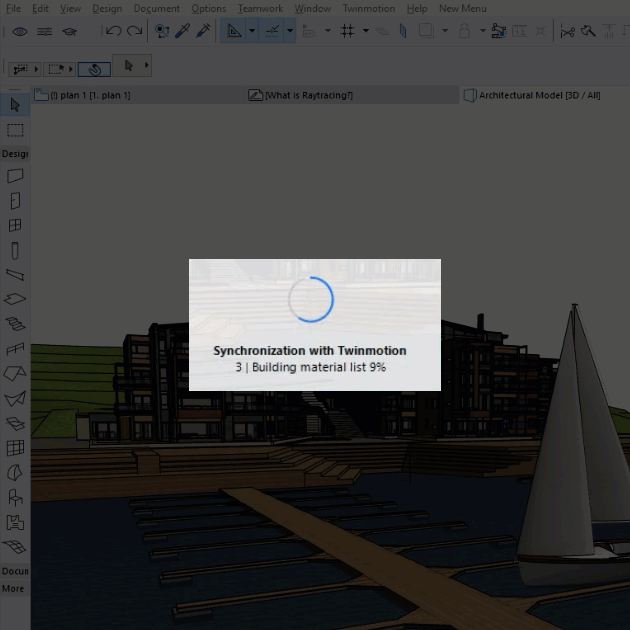The height and width of the screenshot is (630, 630).
Task: Select the Railing tool
Action: pyautogui.click(x=15, y=349)
